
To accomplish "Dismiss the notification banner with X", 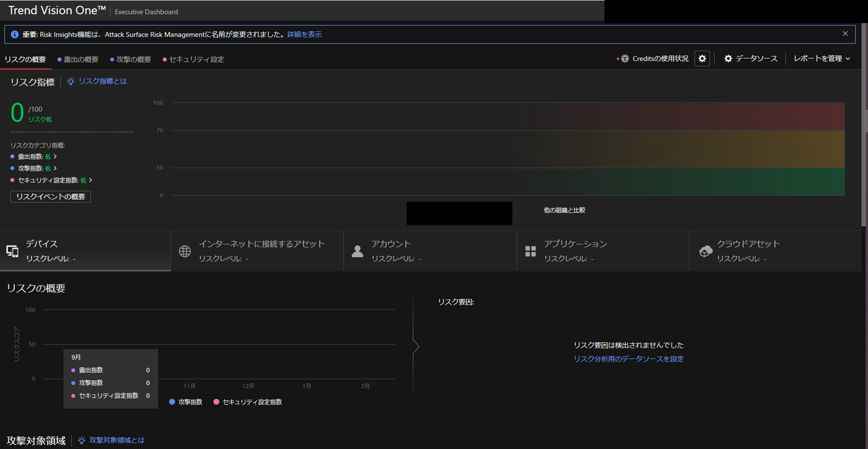I will (845, 34).
